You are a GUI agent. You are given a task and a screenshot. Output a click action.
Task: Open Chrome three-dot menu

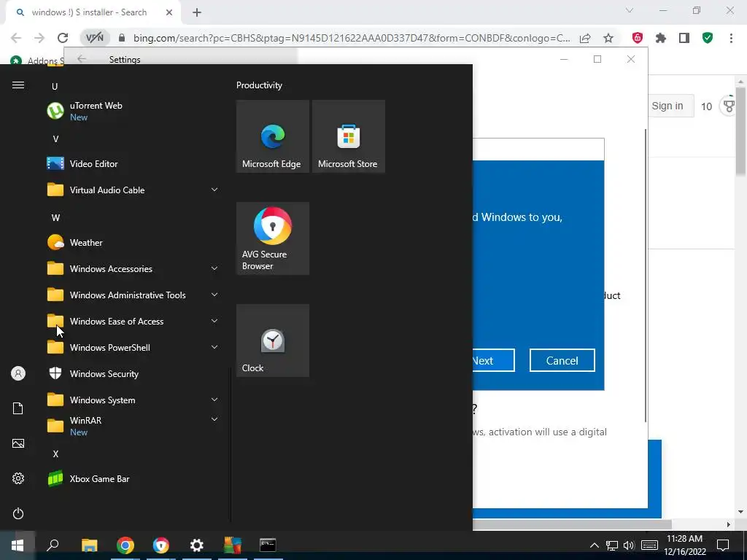[731, 38]
